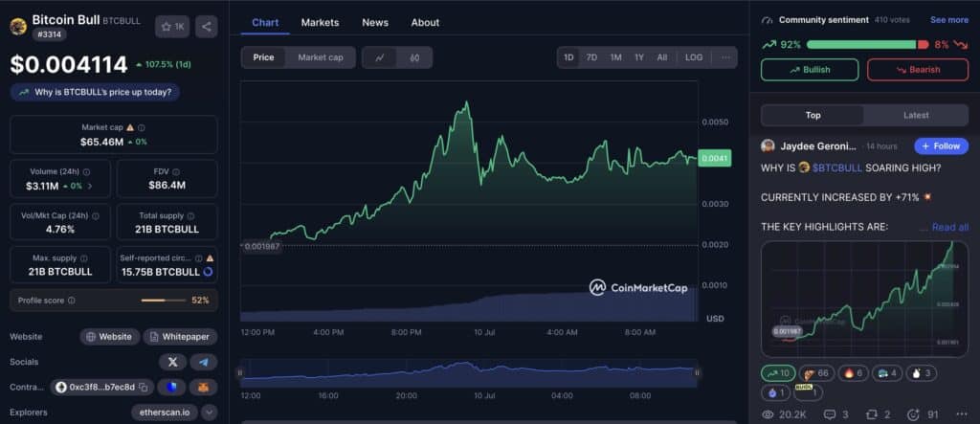Viewport: 980px width, 424px height.
Task: Click the left handle of chart range navigator
Action: (x=240, y=372)
